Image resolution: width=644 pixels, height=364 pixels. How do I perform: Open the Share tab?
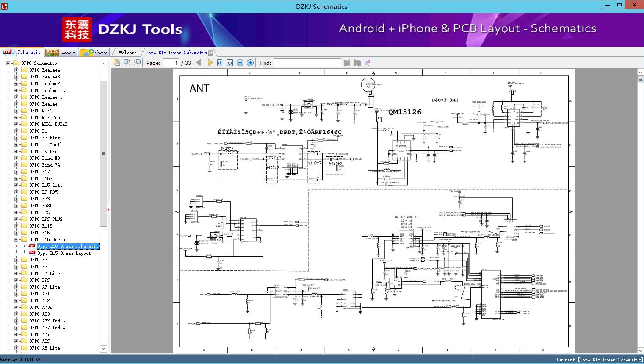click(94, 53)
